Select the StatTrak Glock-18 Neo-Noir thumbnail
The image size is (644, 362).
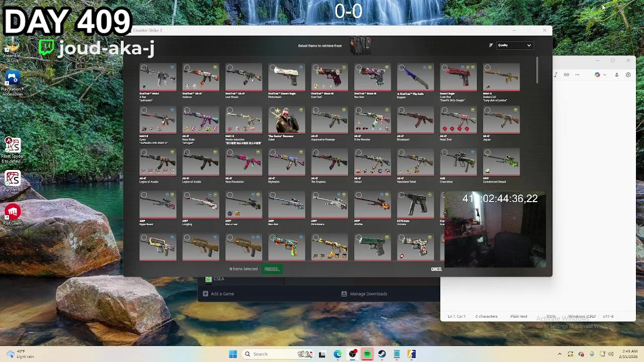(x=372, y=77)
